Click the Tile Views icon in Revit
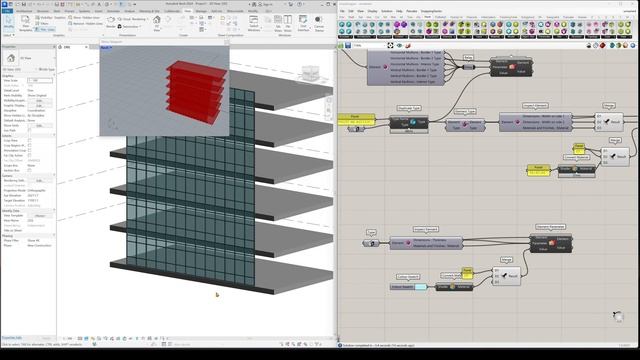640x360 pixels. coord(288,24)
